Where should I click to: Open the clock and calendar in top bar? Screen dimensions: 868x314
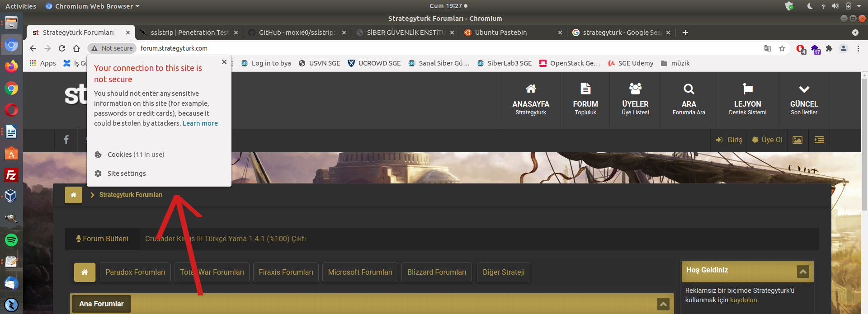click(448, 6)
